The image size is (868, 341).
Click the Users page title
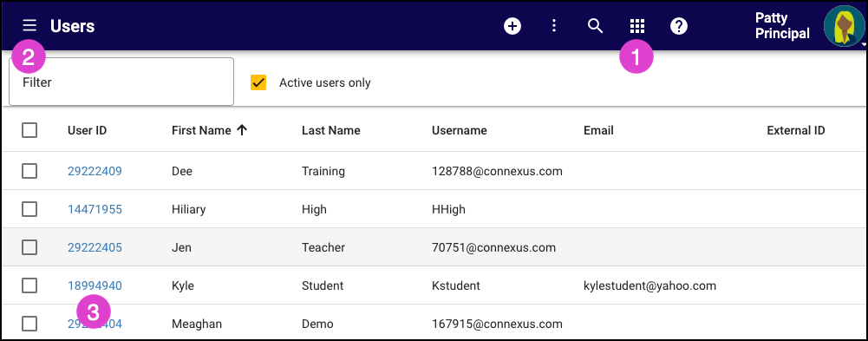[x=73, y=26]
